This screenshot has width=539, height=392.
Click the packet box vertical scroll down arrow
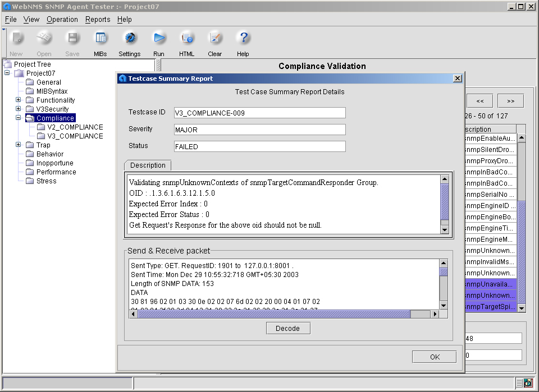[444, 305]
